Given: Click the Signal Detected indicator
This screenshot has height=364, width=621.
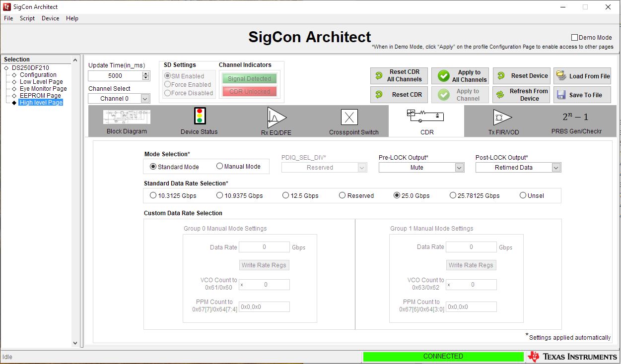Looking at the screenshot, I should (x=250, y=79).
